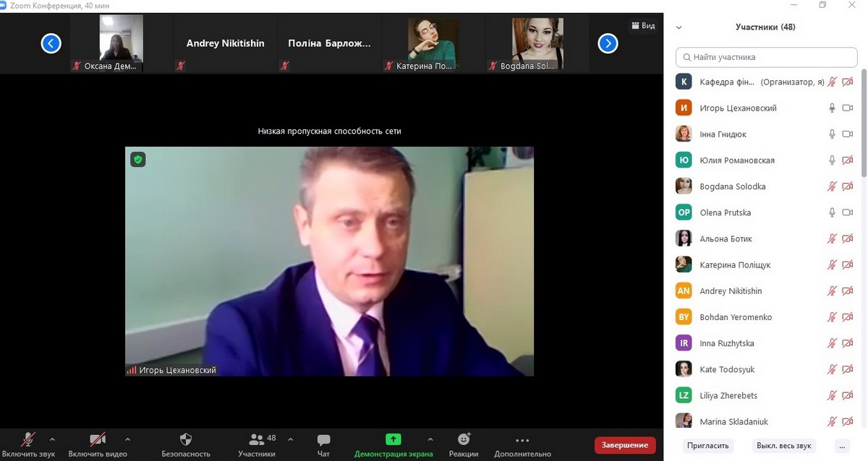
Task: Open Reactions (Реакции) emoji icon
Action: (x=464, y=439)
